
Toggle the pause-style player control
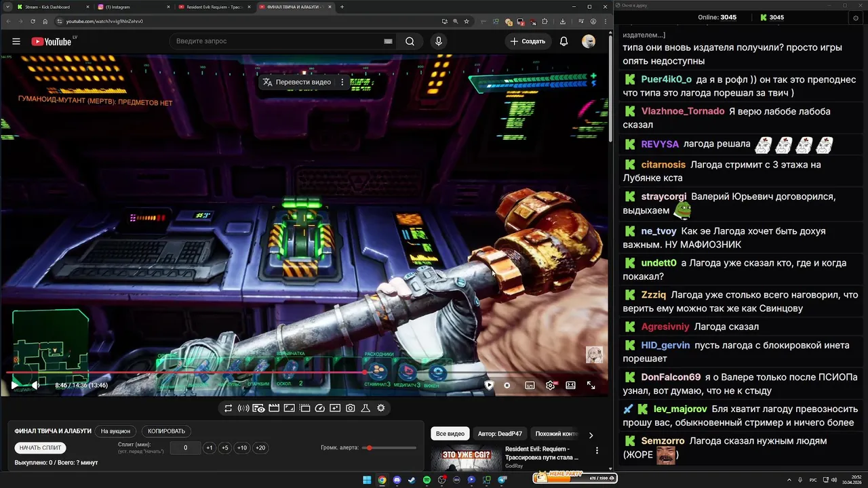click(507, 385)
